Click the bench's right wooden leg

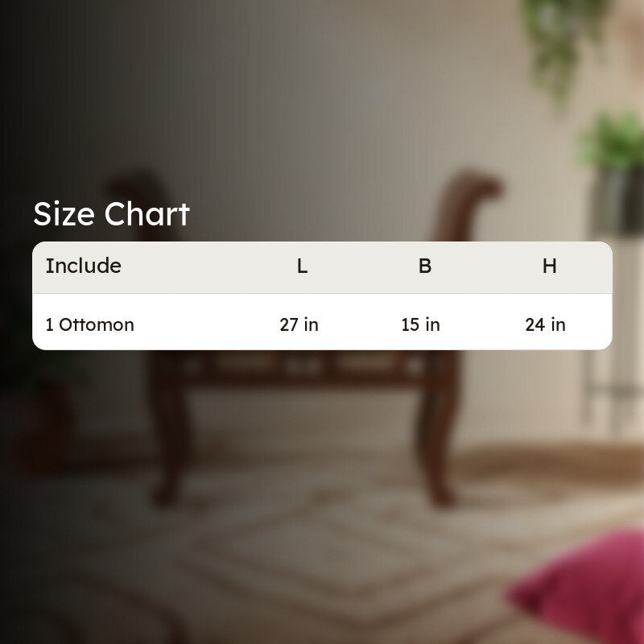click(437, 427)
